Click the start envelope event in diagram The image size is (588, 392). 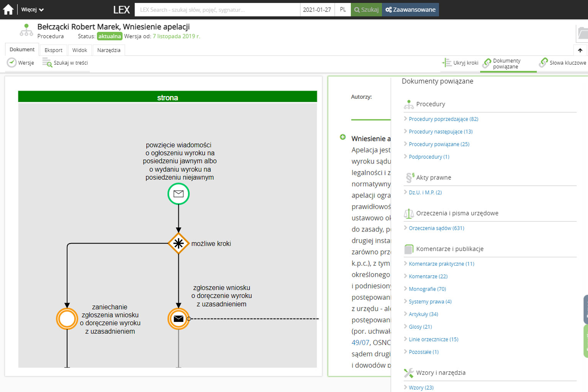point(178,194)
